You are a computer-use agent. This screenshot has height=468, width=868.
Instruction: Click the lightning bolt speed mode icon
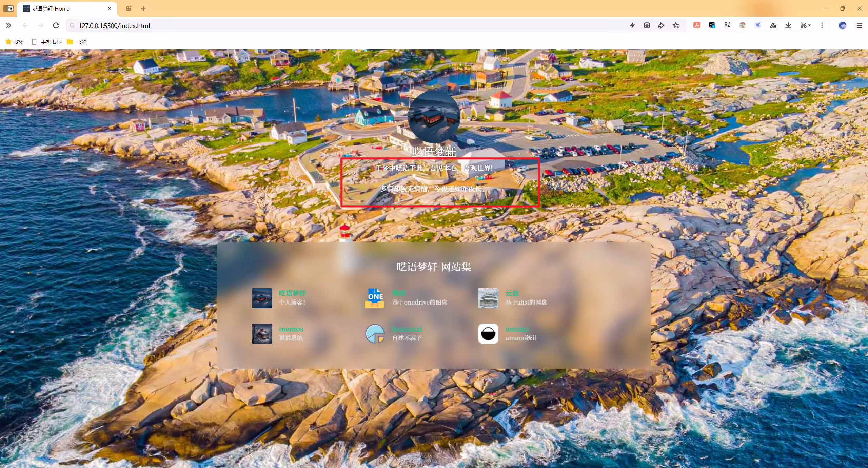point(632,25)
